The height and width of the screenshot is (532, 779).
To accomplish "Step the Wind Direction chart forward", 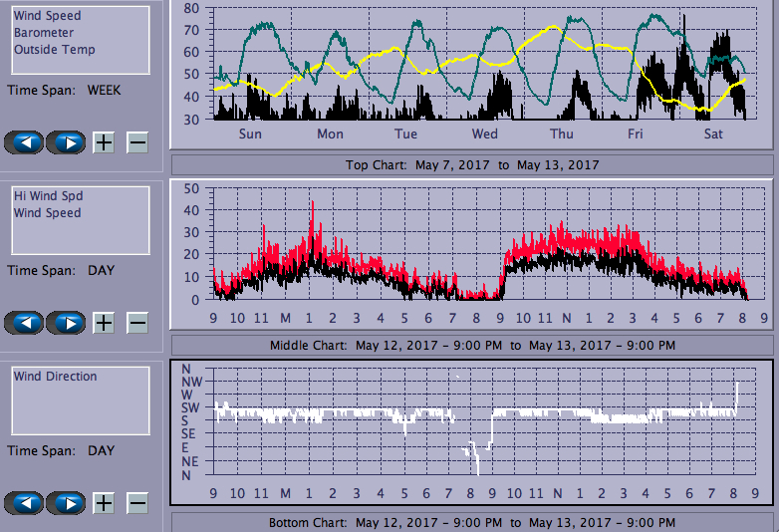I will point(66,503).
